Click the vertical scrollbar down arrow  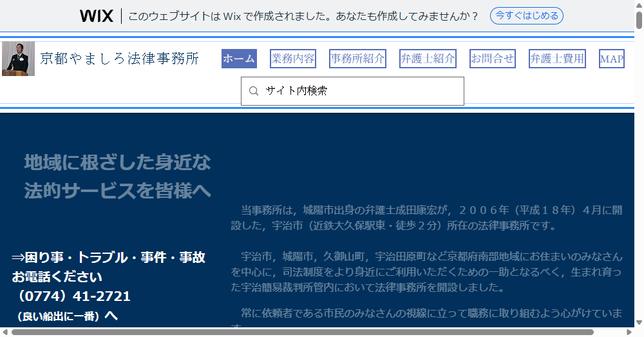coord(639,322)
